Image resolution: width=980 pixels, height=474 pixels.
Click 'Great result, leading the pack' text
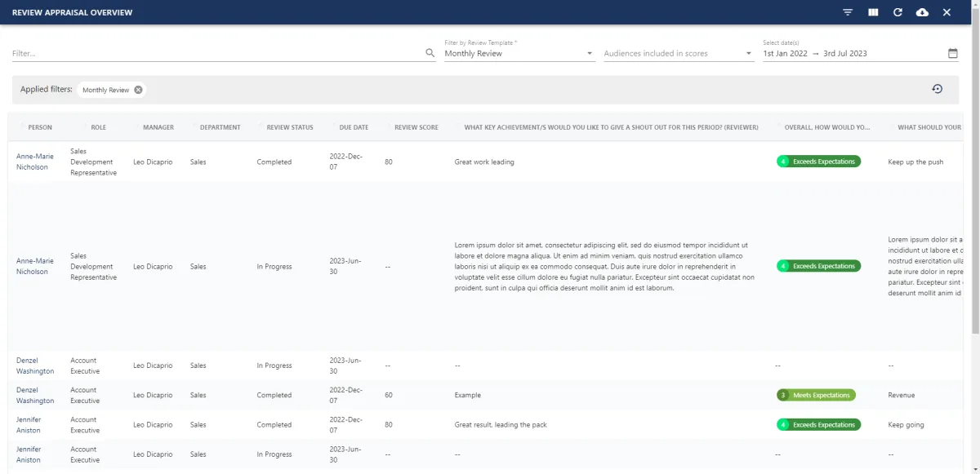(x=501, y=424)
